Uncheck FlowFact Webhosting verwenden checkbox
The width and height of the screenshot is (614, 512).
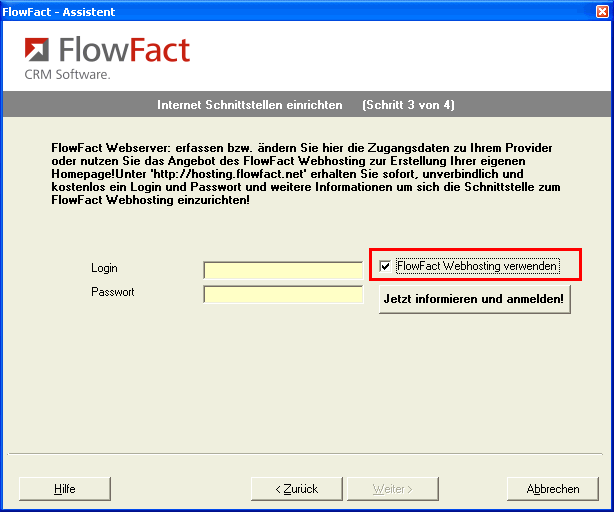pos(385,266)
